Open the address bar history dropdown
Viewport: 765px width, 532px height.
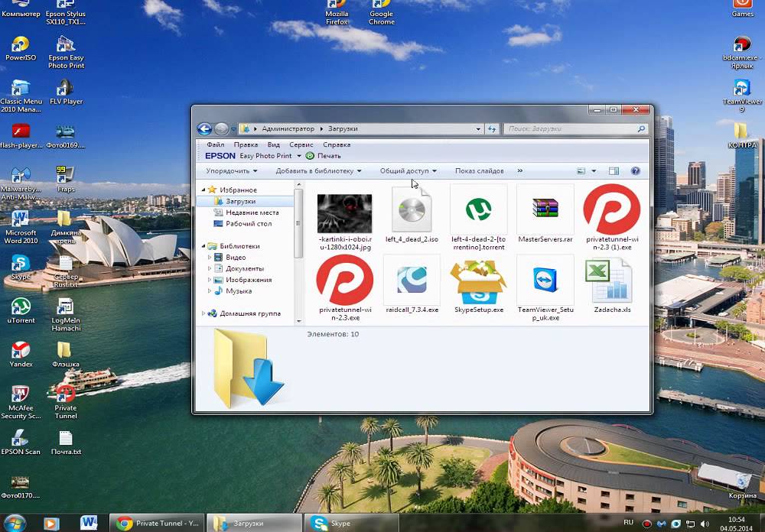click(x=478, y=128)
